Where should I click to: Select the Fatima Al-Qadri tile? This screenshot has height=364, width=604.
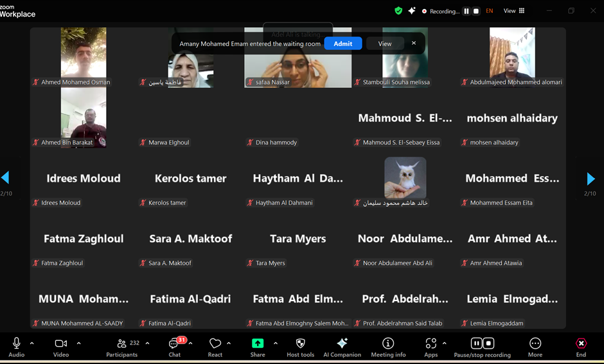pos(191,299)
